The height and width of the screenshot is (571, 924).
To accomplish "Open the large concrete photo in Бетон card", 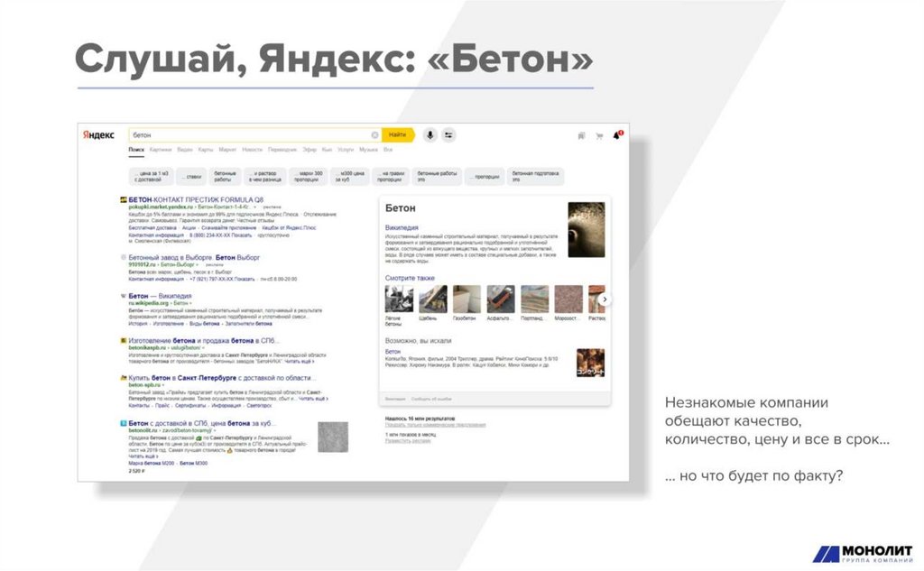I will 587,230.
